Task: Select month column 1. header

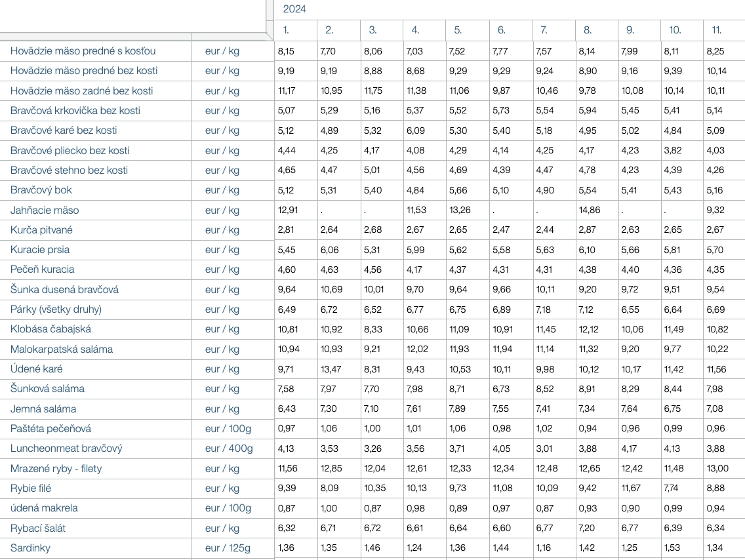Action: pyautogui.click(x=286, y=30)
